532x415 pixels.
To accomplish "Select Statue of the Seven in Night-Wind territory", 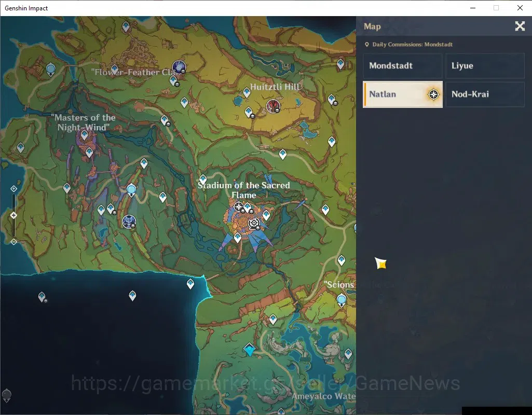I will (x=131, y=190).
